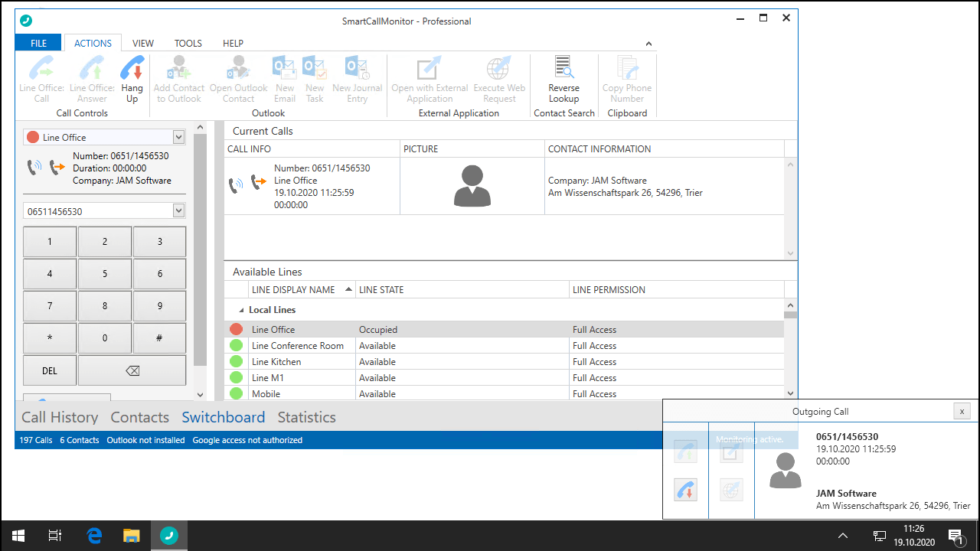Image resolution: width=980 pixels, height=551 pixels.
Task: Click the backspace key on the keypad
Action: tap(132, 370)
